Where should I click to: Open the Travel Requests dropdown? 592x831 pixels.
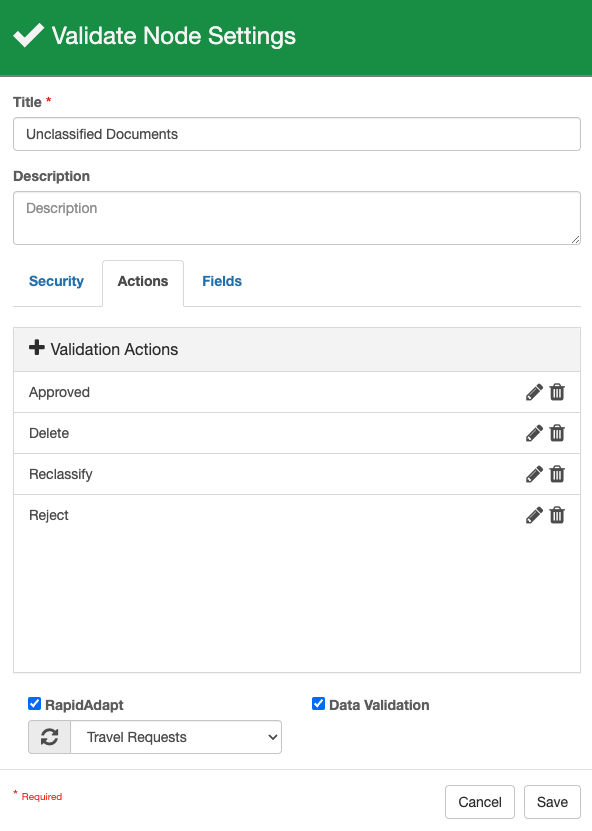176,737
